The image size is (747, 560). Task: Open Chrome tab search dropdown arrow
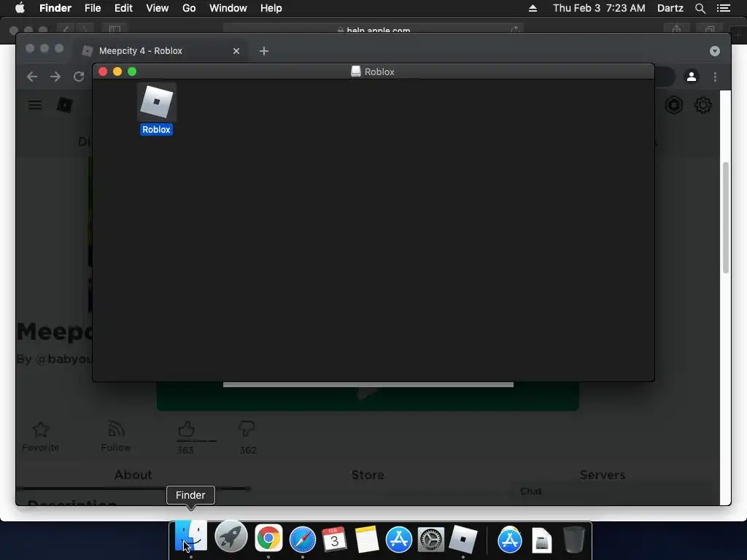(x=715, y=51)
